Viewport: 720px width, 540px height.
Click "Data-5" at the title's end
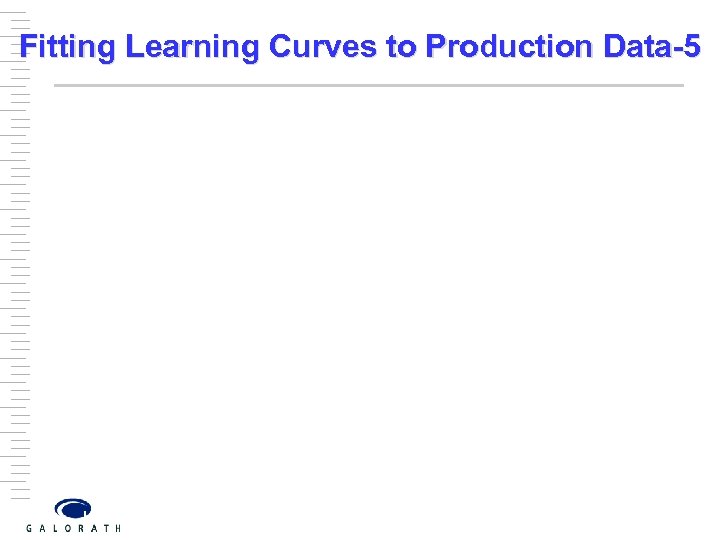point(654,47)
